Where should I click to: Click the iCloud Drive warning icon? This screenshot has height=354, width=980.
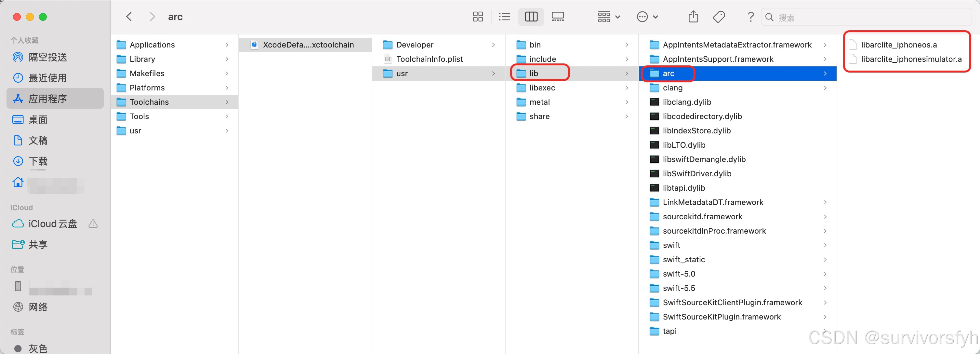(93, 224)
